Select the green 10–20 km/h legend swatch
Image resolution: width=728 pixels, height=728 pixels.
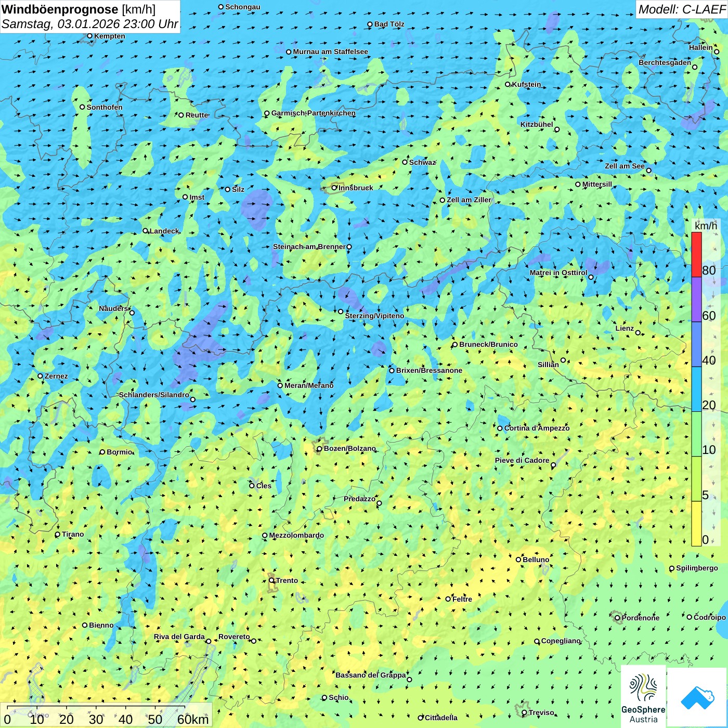click(696, 434)
